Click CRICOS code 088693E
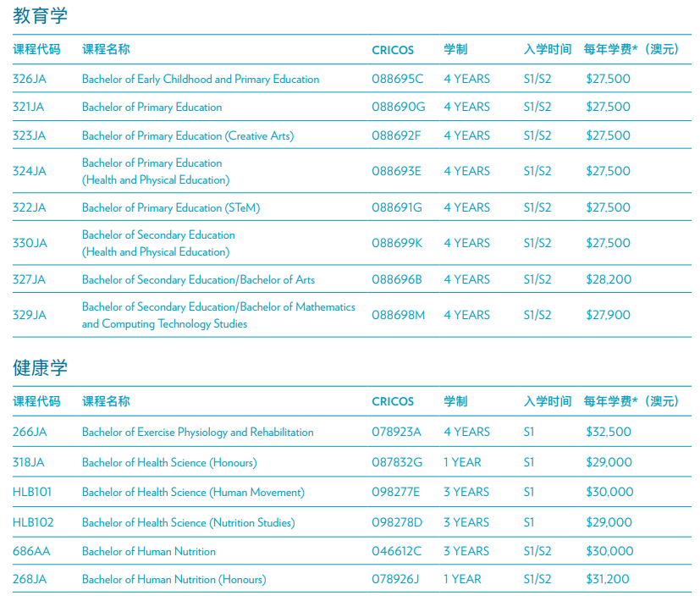Image resolution: width=700 pixels, height=601 pixels. click(x=396, y=171)
